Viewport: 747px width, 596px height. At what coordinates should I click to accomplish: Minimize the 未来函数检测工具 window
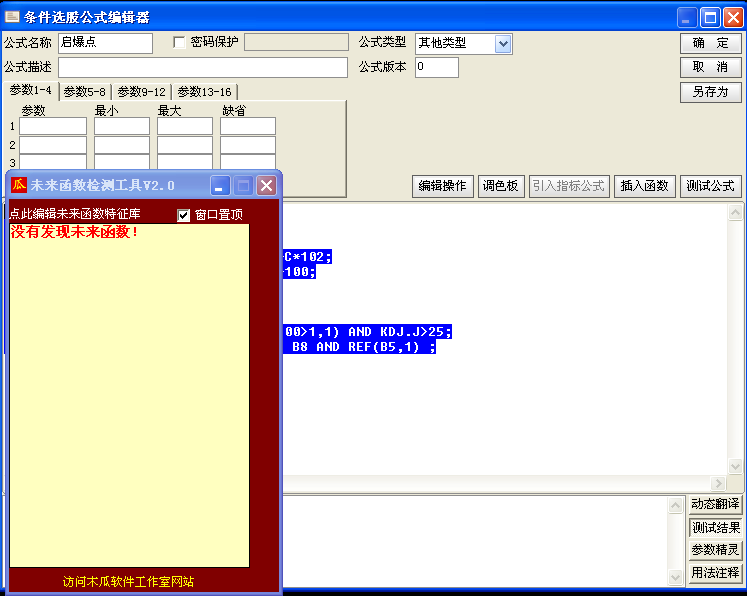[220, 185]
